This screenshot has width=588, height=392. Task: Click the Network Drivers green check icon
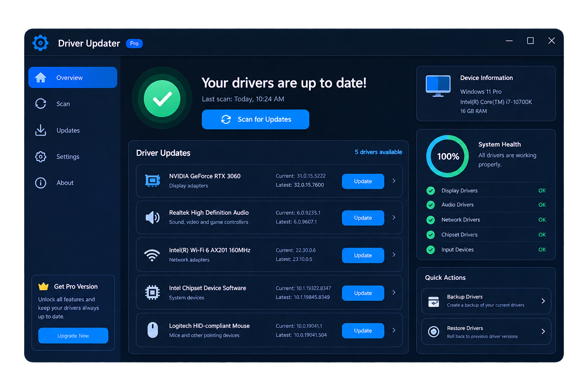(431, 220)
